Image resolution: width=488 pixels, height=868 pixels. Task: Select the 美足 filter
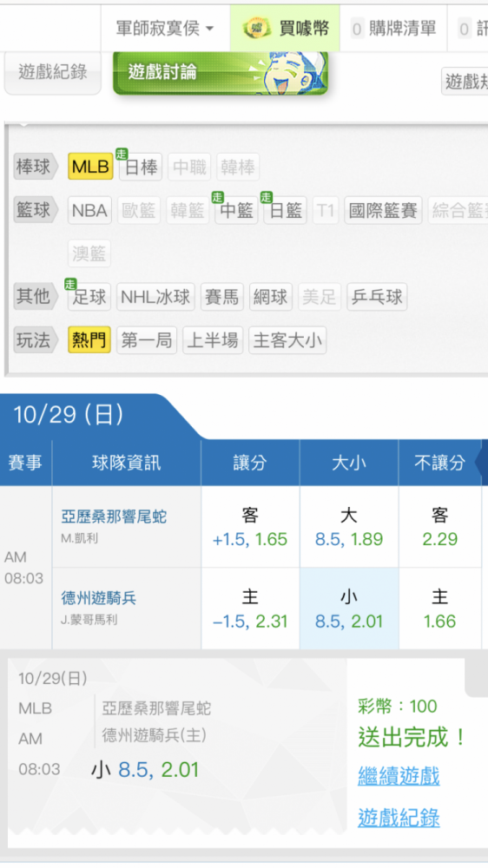pyautogui.click(x=319, y=297)
